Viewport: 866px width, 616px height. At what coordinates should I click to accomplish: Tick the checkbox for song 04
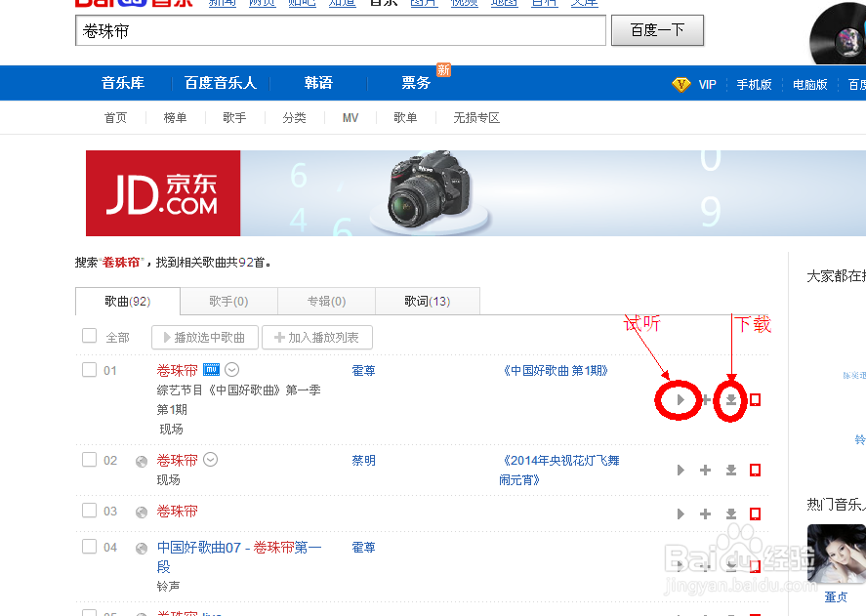[90, 547]
